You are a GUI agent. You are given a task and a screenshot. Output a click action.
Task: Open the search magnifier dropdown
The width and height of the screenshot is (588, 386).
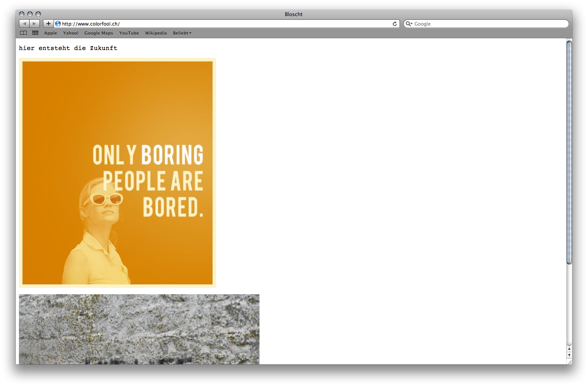[x=409, y=24]
